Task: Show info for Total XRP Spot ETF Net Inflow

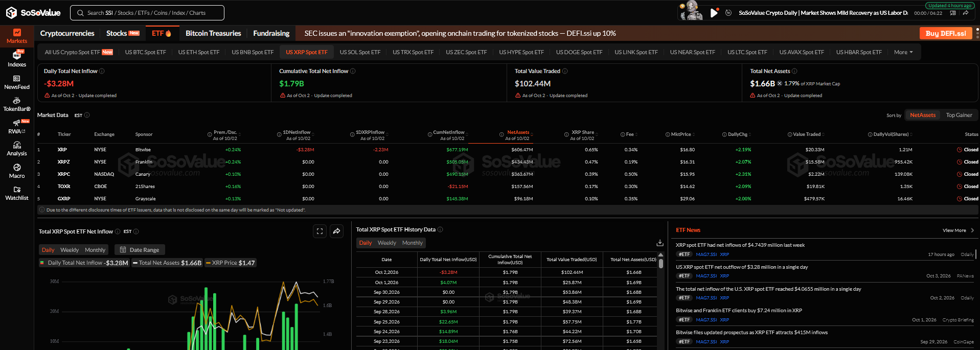Action: coord(118,231)
